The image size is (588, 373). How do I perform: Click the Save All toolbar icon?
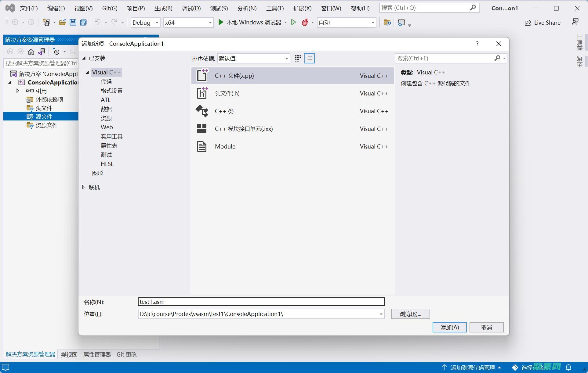click(x=83, y=22)
